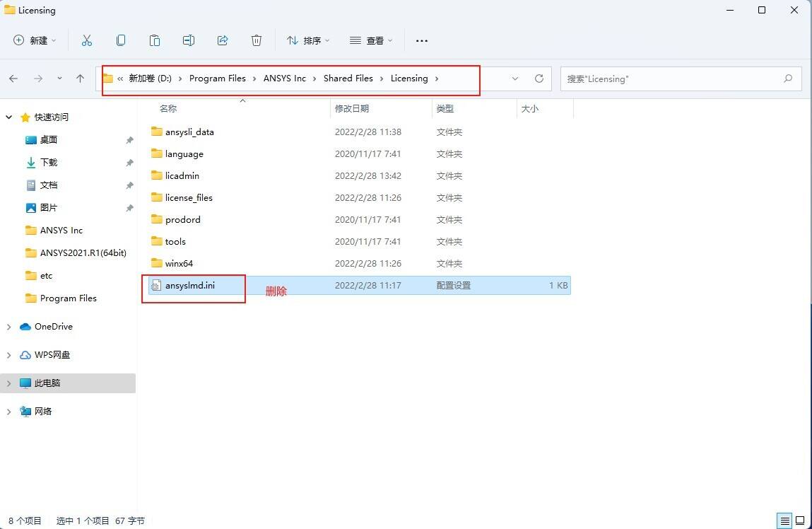Image resolution: width=812 pixels, height=529 pixels.
Task: Open the 新建 (New) dropdown menu
Action: [35, 40]
